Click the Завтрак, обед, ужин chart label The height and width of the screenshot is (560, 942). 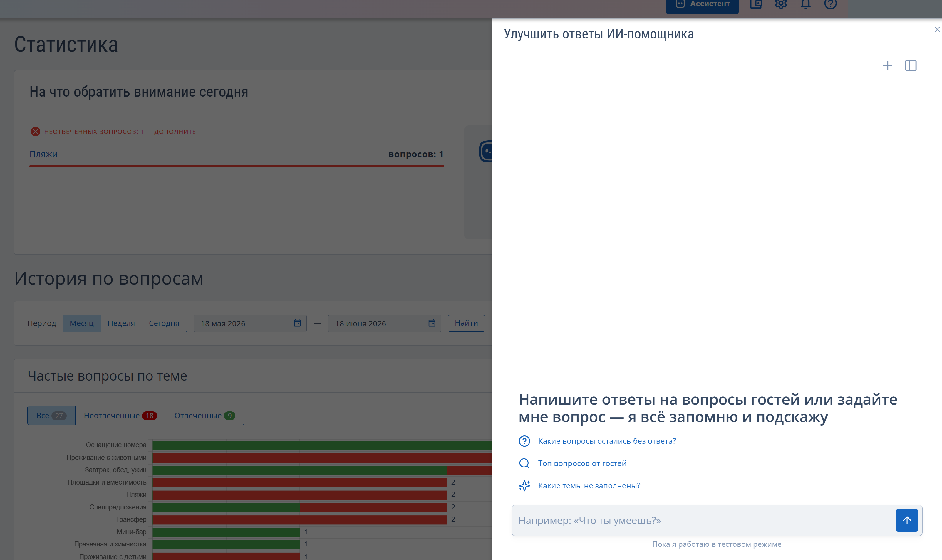pos(115,470)
